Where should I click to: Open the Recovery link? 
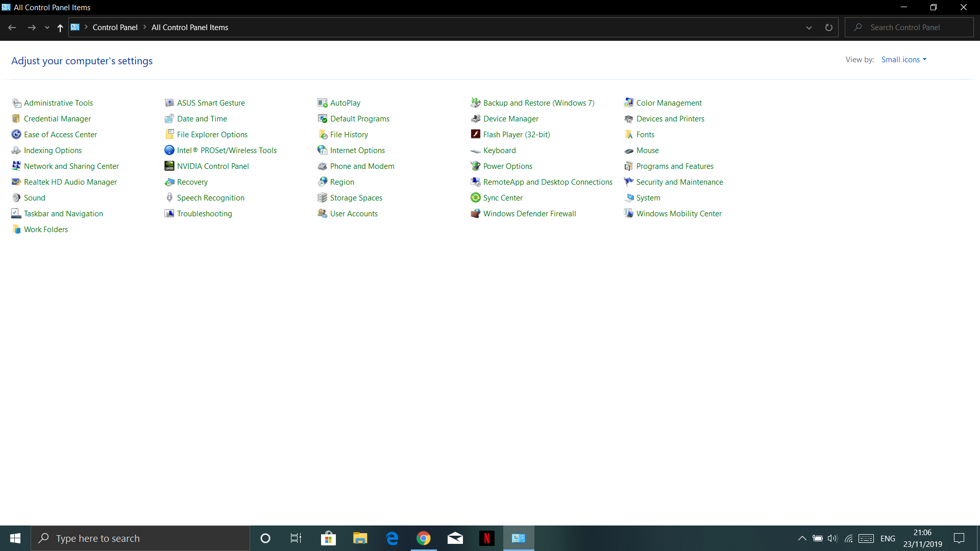tap(192, 182)
